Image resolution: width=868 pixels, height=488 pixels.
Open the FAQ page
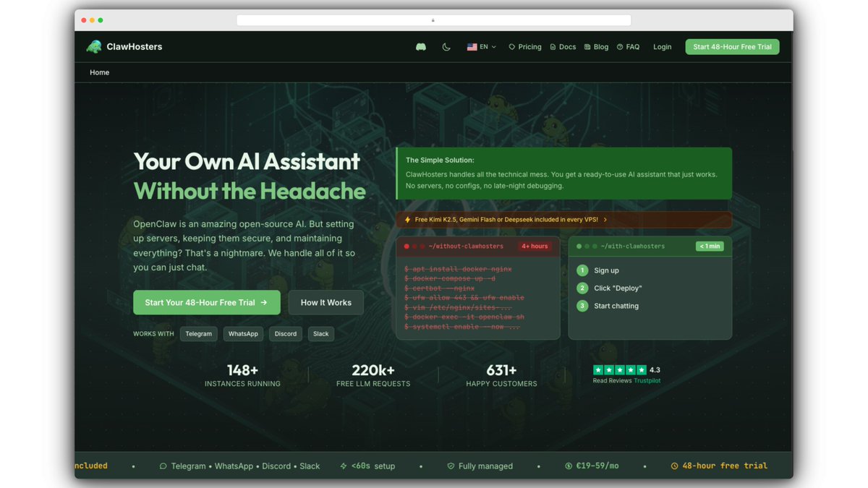pyautogui.click(x=628, y=47)
